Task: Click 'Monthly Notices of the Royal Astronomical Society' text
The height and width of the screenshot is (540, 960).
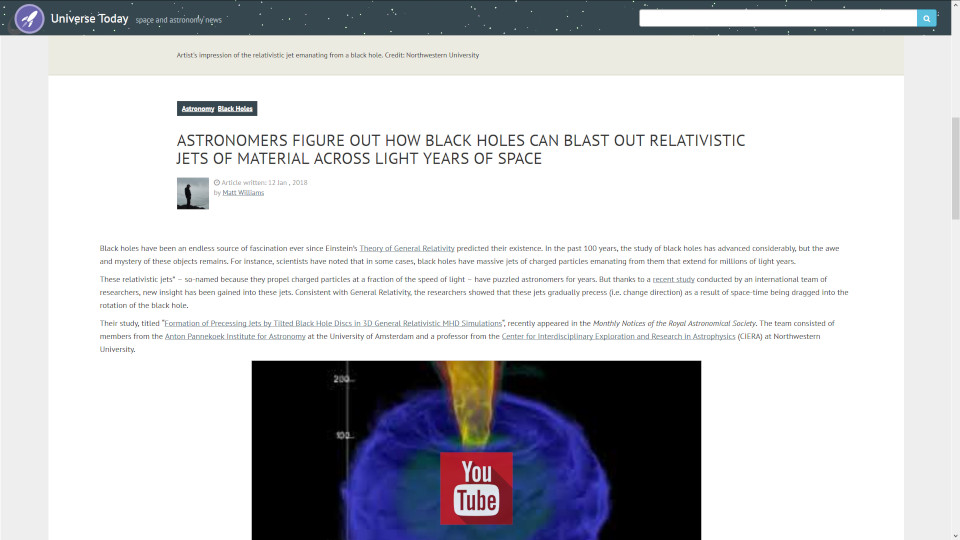Action: pyautogui.click(x=674, y=323)
